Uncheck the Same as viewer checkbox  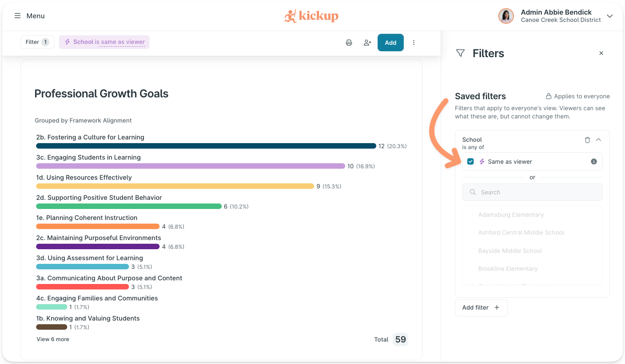(x=470, y=161)
